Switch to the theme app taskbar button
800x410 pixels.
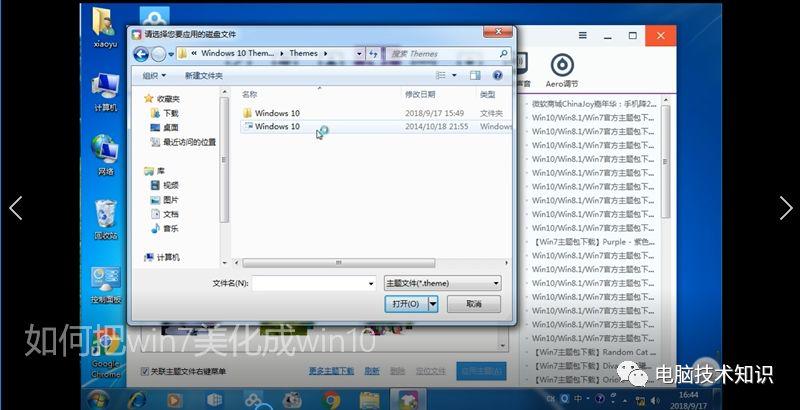408,400
